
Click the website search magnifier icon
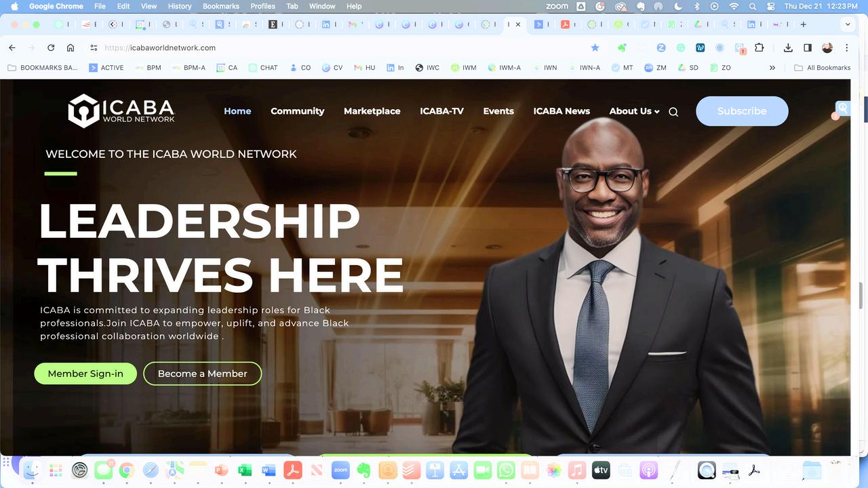673,112
